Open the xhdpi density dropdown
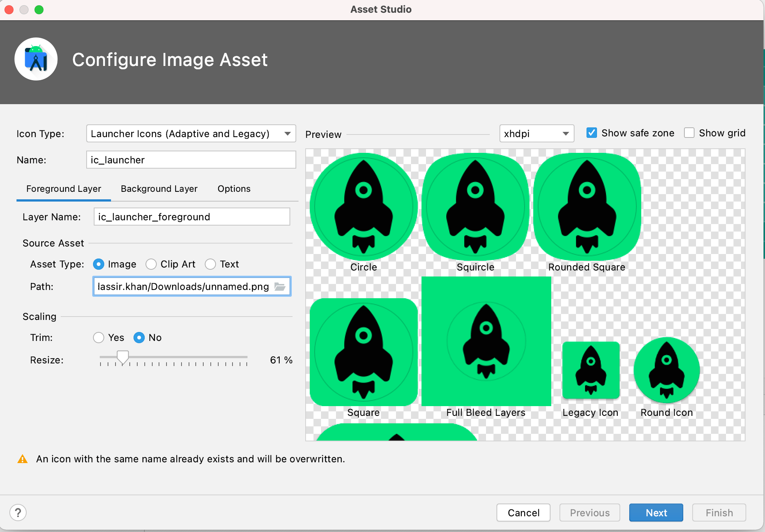 (536, 133)
